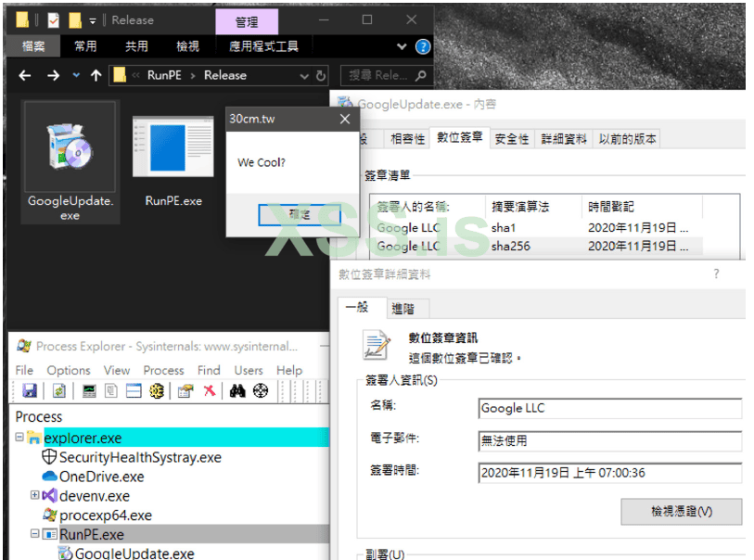
Task: Click the signer name field showing Google LLC
Action: (609, 408)
